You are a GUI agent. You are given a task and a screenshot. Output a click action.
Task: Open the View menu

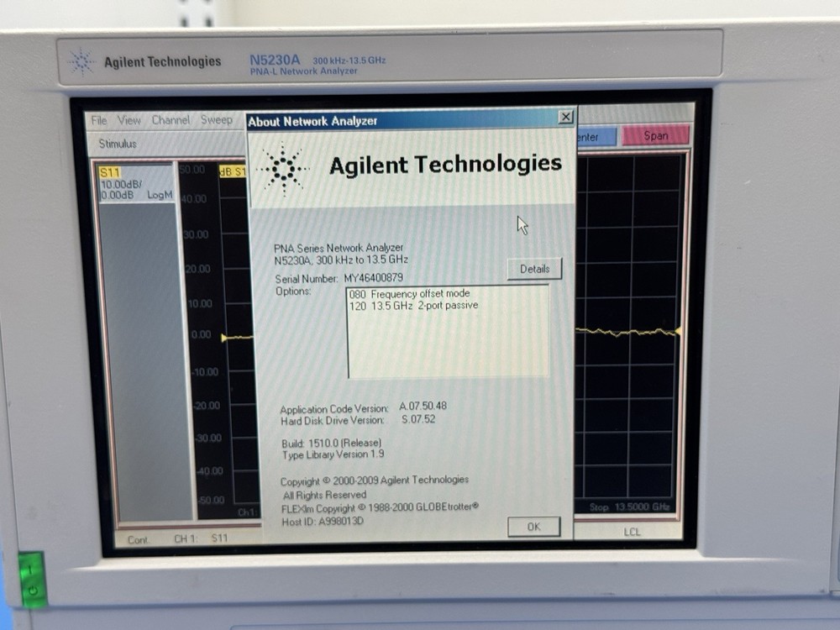[129, 120]
